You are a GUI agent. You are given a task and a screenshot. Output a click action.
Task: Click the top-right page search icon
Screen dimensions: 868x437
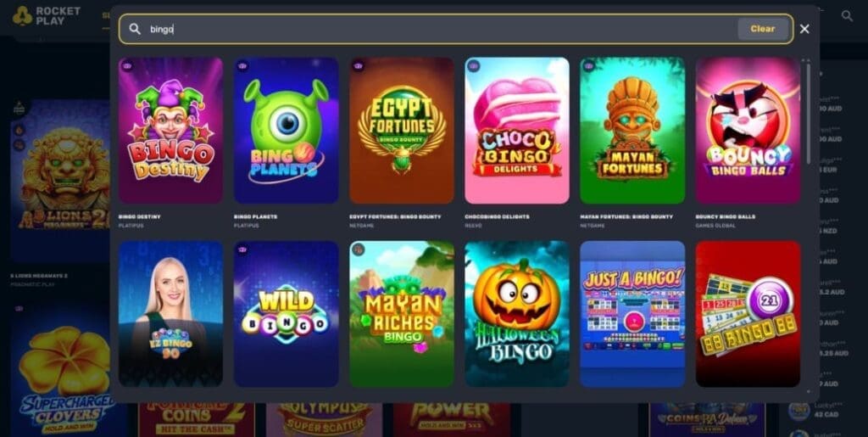[847, 16]
